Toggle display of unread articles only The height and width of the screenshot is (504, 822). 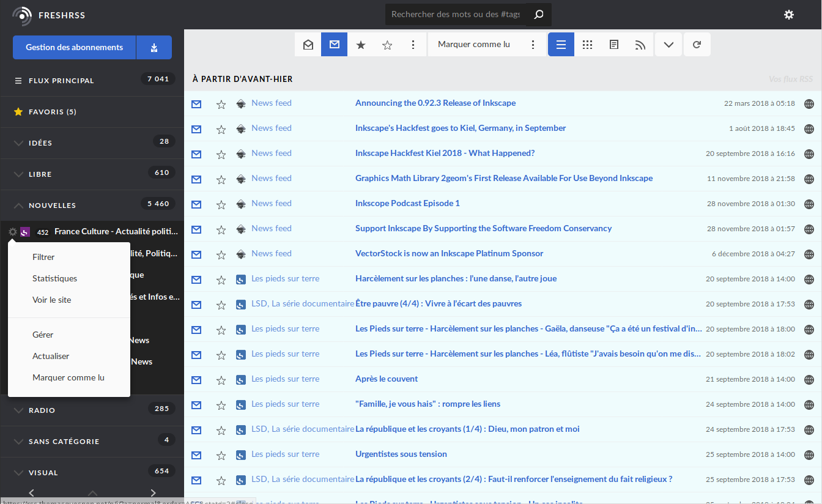coord(334,45)
